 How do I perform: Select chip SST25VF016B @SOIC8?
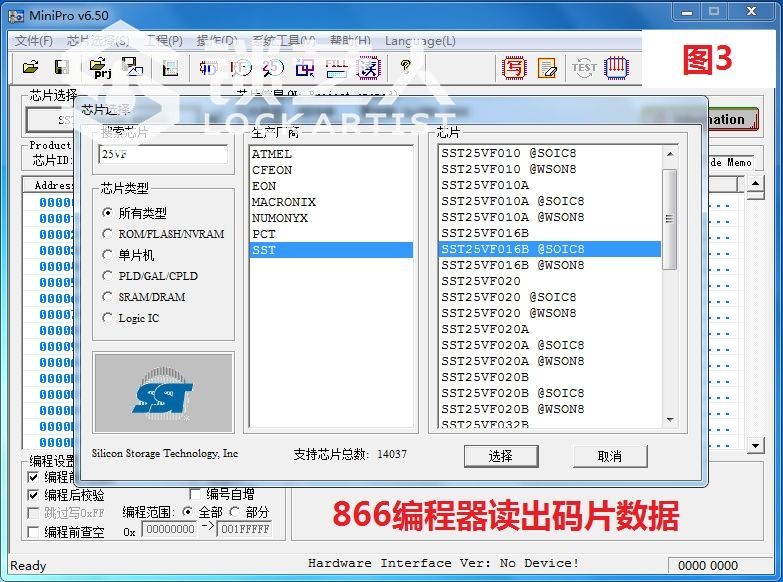coord(550,249)
